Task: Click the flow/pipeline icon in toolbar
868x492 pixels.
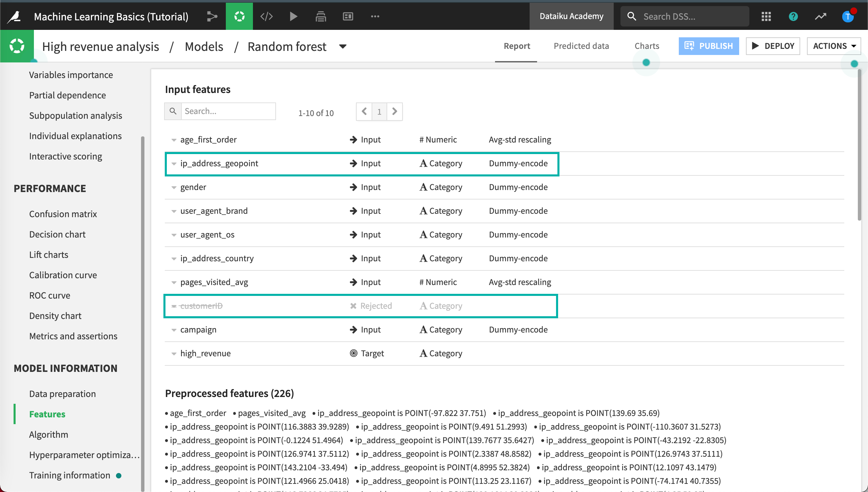Action: click(x=213, y=16)
